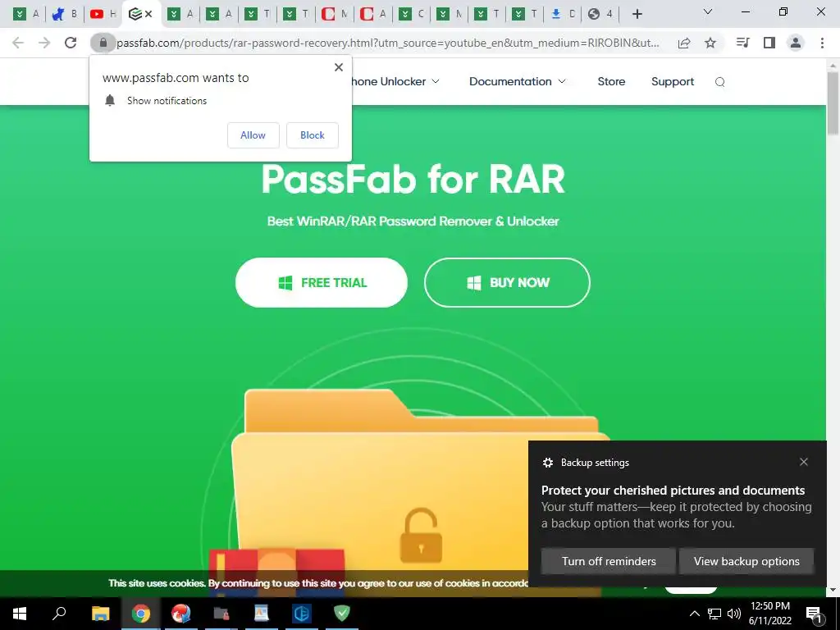Image resolution: width=840 pixels, height=630 pixels.
Task: Open the taskbar clock and date
Action: [x=770, y=614]
